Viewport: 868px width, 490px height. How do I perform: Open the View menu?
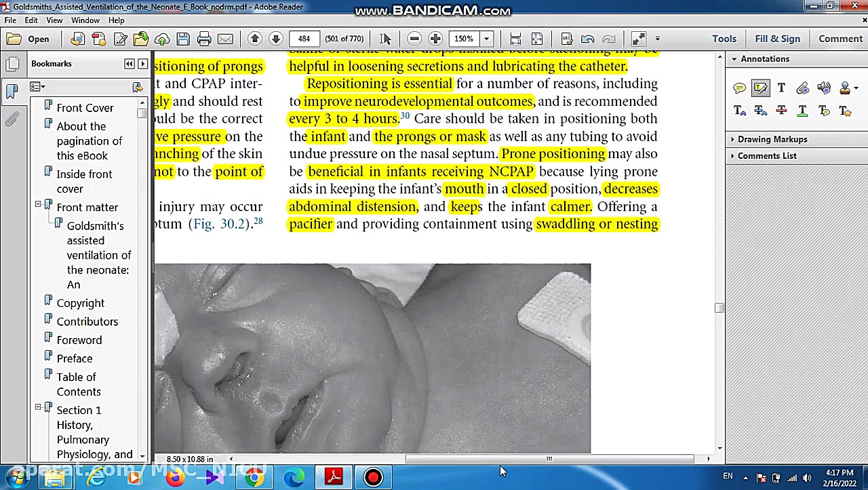point(54,20)
